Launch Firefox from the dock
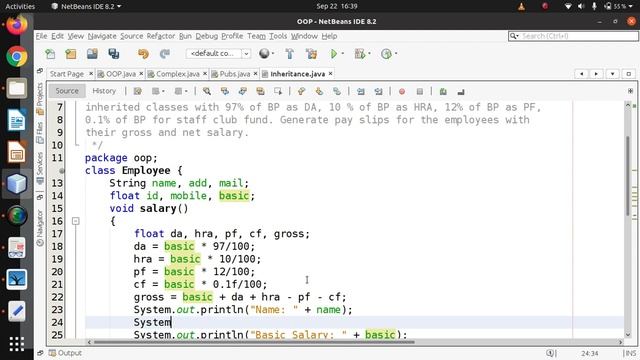 17,24
